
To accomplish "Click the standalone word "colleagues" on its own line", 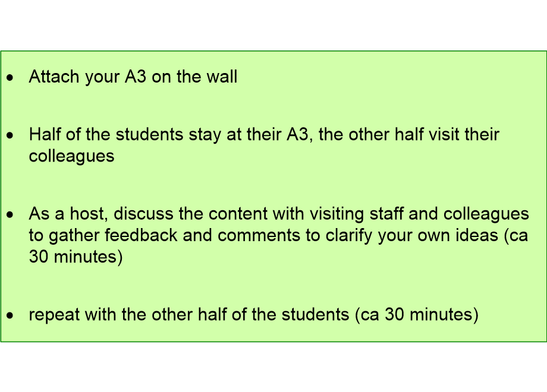I will pos(71,156).
